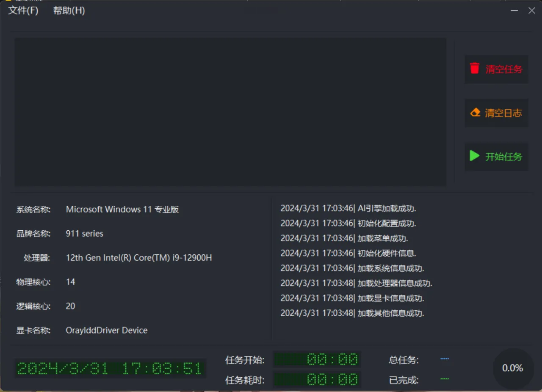Select the '加载系统信息成功' log entry

352,268
